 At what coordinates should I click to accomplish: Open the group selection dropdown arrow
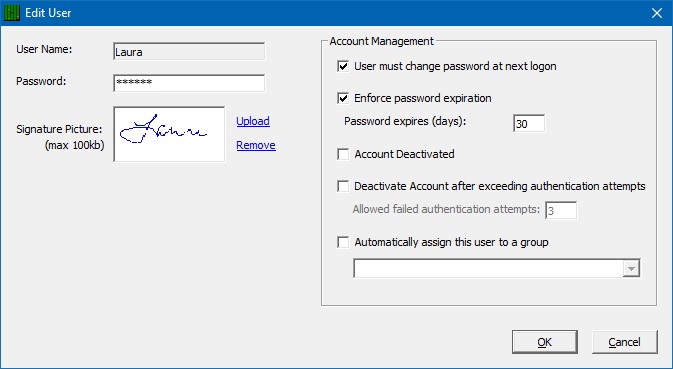click(x=631, y=269)
